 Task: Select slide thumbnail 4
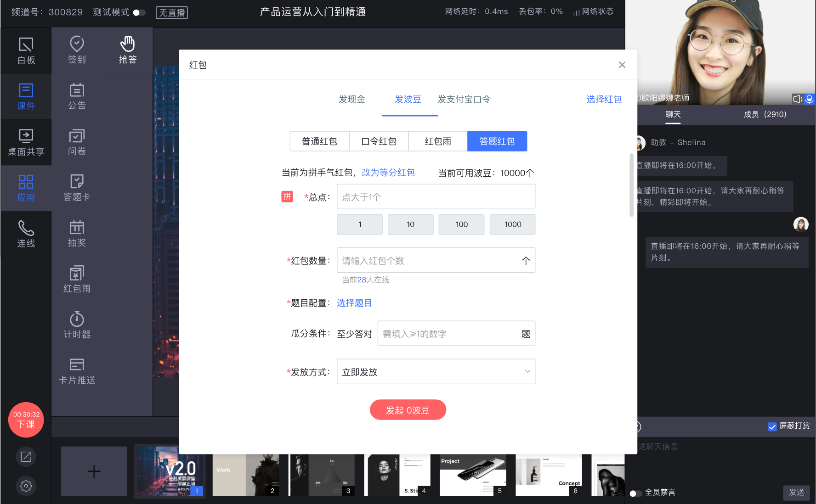[x=397, y=475]
